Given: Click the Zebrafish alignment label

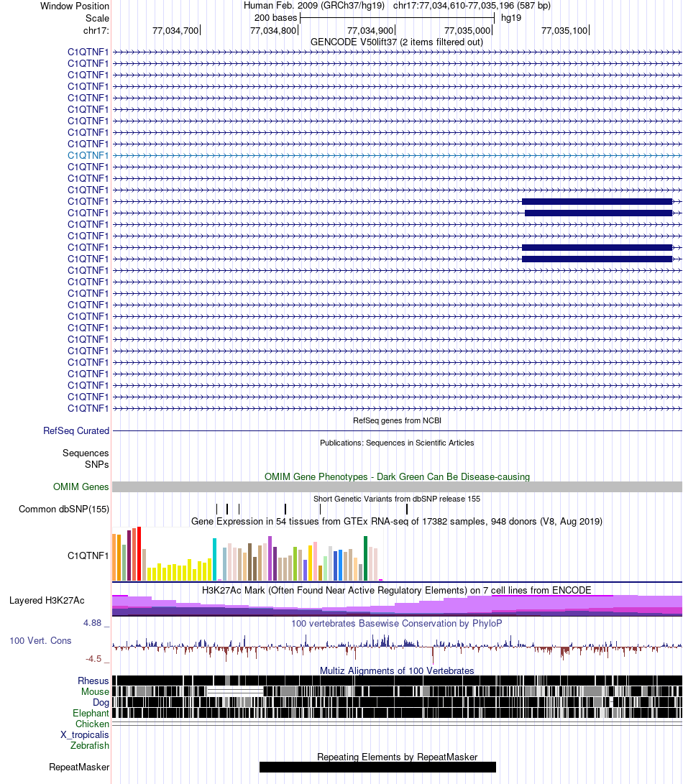Looking at the screenshot, I should point(90,745).
